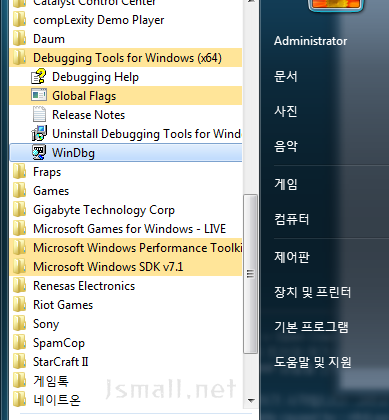
Task: Click the folder icon beside SpamCop
Action: (x=19, y=343)
